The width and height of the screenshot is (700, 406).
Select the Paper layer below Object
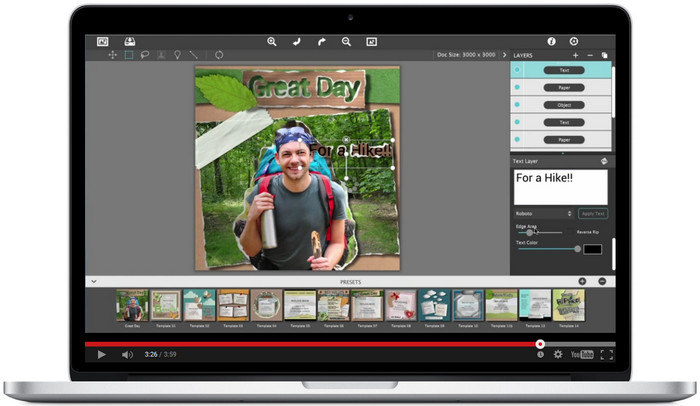coord(564,139)
